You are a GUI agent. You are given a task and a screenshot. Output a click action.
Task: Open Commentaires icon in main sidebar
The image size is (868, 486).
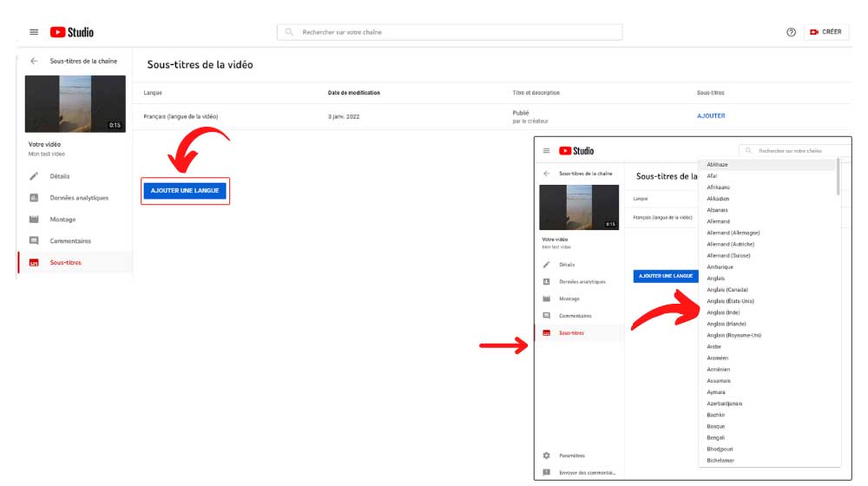click(34, 240)
